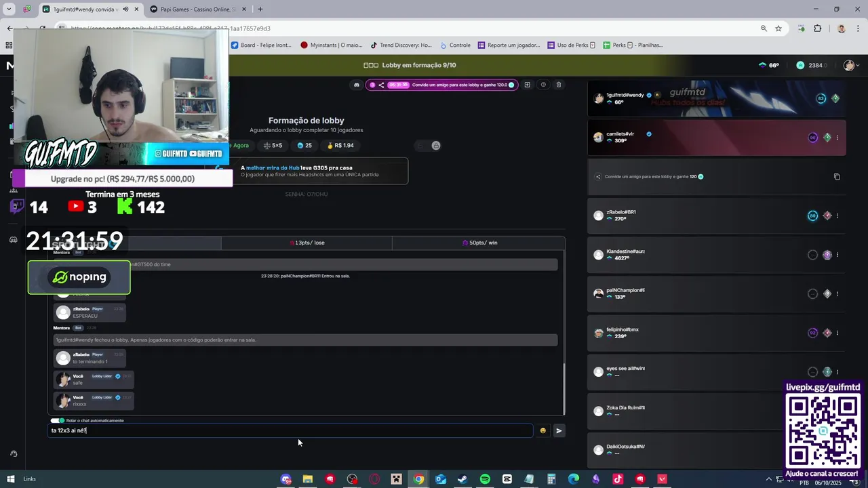Focus the chat message input field

coord(290,430)
